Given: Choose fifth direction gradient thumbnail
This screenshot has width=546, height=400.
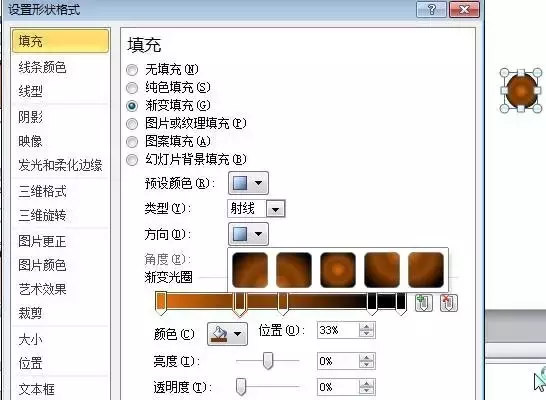Looking at the screenshot, I should click(x=426, y=270).
